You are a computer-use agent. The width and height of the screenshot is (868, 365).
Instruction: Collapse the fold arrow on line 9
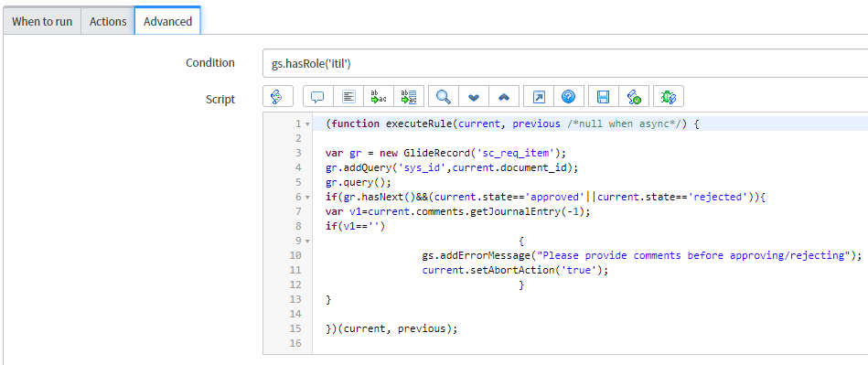pos(307,241)
